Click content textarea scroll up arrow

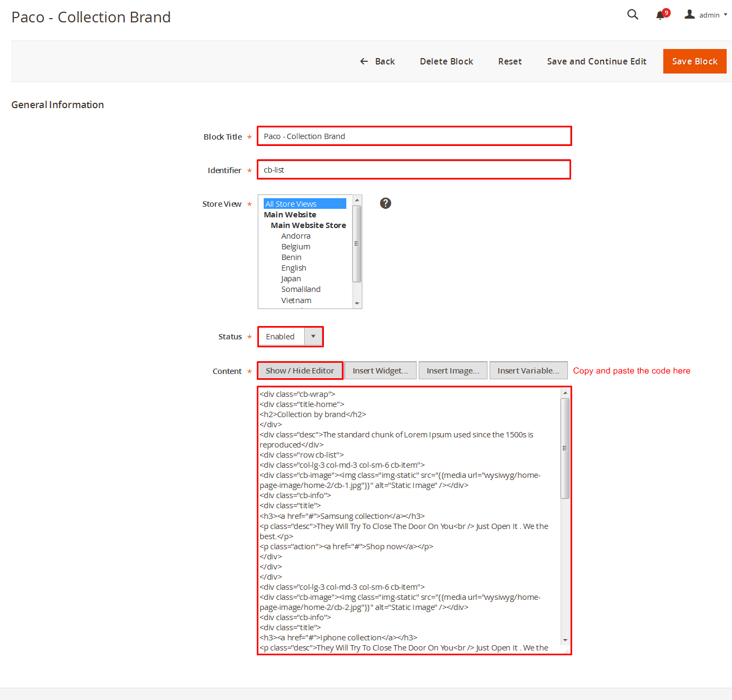point(565,393)
